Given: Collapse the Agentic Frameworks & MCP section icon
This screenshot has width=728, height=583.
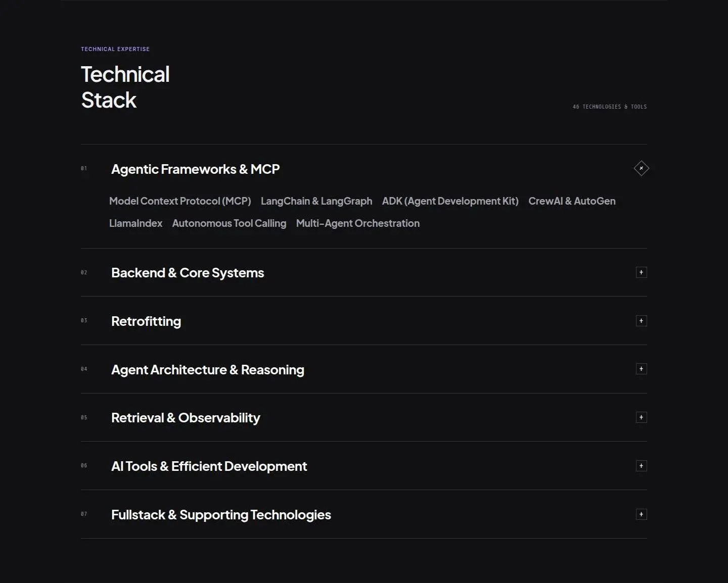Looking at the screenshot, I should (641, 168).
